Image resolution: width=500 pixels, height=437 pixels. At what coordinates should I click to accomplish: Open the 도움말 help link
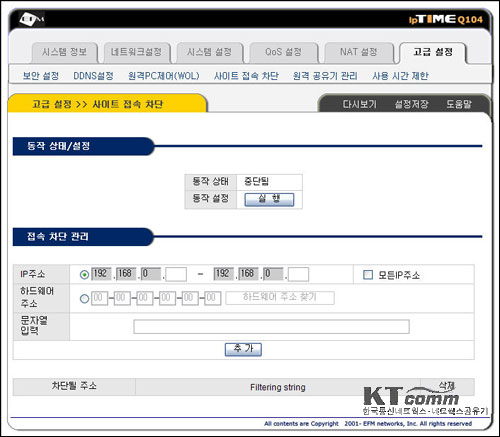click(459, 104)
